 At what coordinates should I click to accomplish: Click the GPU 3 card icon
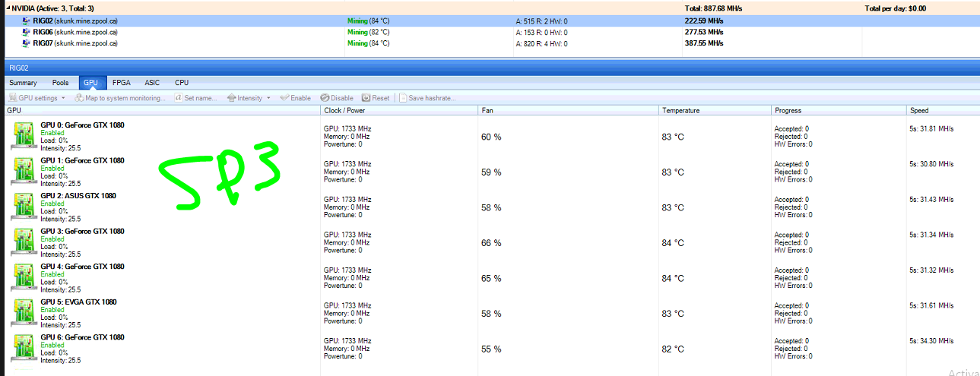24,242
